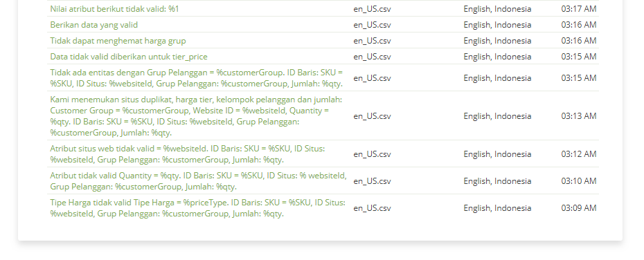Image resolution: width=644 pixels, height=260 pixels.
Task: Select time of 'Berikan data yang valid' row
Action: [x=579, y=25]
